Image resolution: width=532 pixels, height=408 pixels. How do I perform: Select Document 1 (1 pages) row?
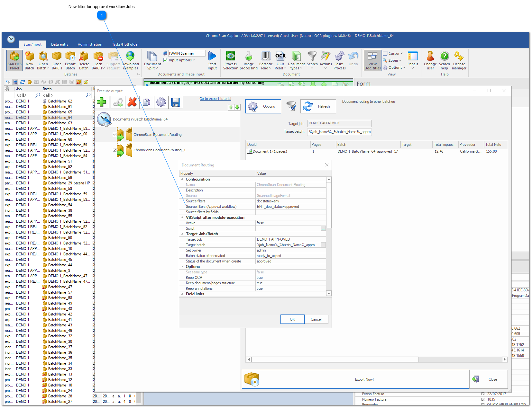click(377, 151)
